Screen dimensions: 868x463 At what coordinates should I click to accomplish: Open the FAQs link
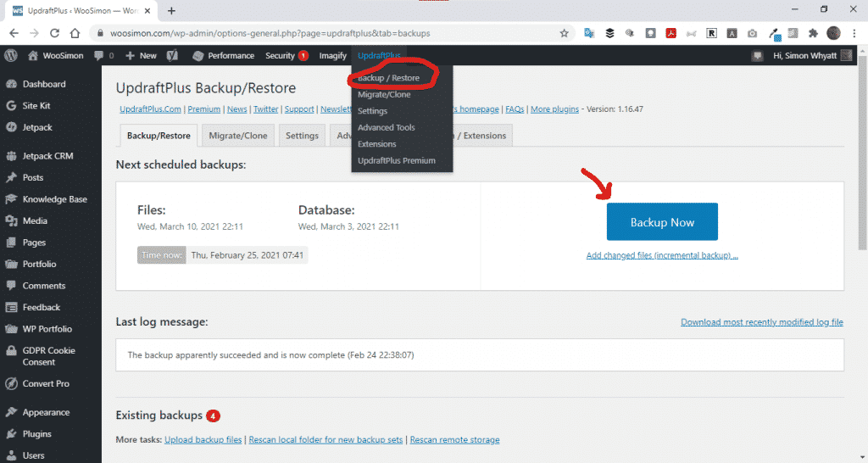[x=515, y=109]
